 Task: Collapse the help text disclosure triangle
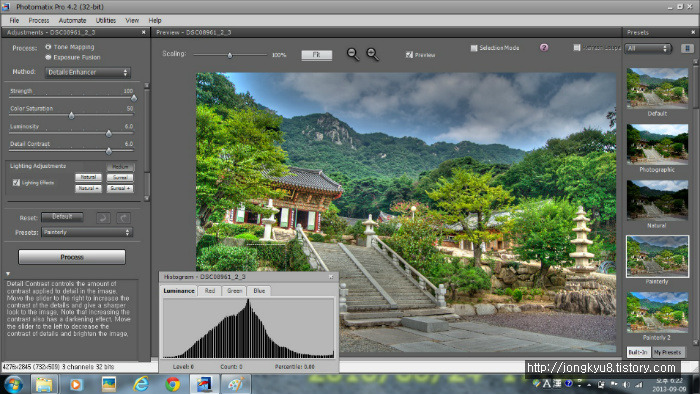coord(8,273)
